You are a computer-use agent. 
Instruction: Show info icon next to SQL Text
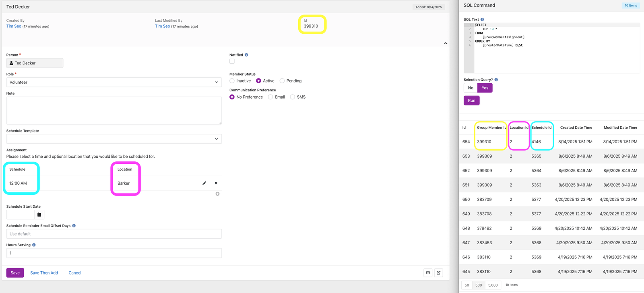tap(482, 19)
